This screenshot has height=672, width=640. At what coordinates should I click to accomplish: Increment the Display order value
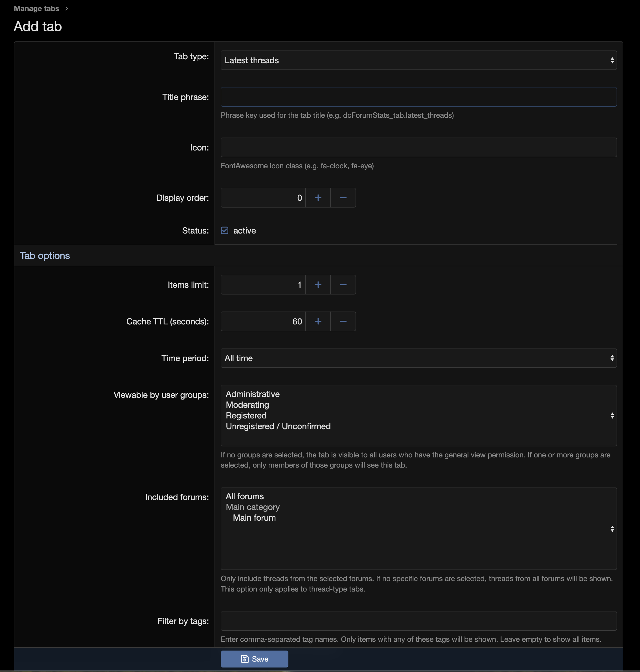click(x=318, y=198)
